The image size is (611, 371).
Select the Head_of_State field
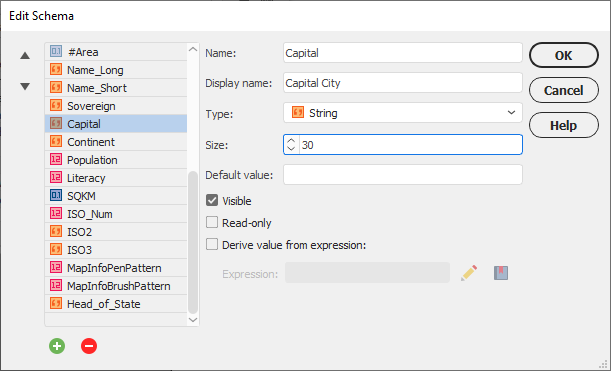tap(116, 304)
